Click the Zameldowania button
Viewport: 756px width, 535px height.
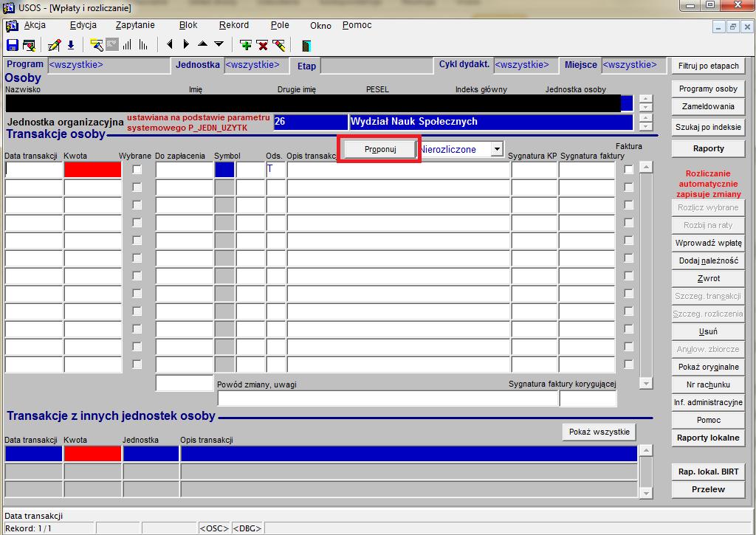point(708,106)
